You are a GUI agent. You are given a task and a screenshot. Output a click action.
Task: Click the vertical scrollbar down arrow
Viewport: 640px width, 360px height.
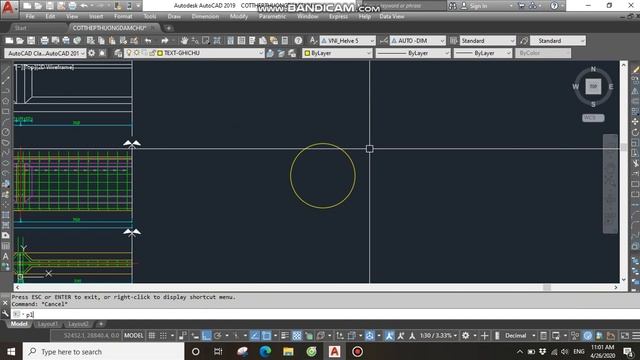tap(623, 280)
